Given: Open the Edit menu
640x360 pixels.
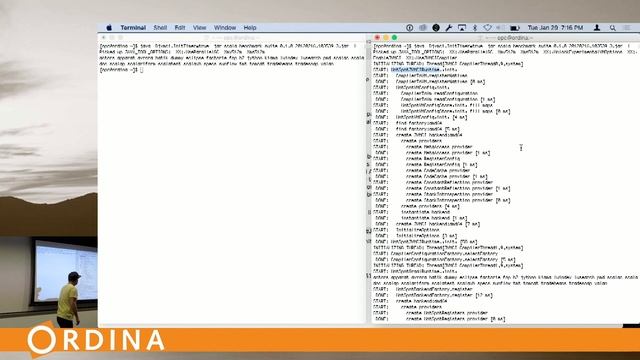Looking at the screenshot, I should (180, 28).
